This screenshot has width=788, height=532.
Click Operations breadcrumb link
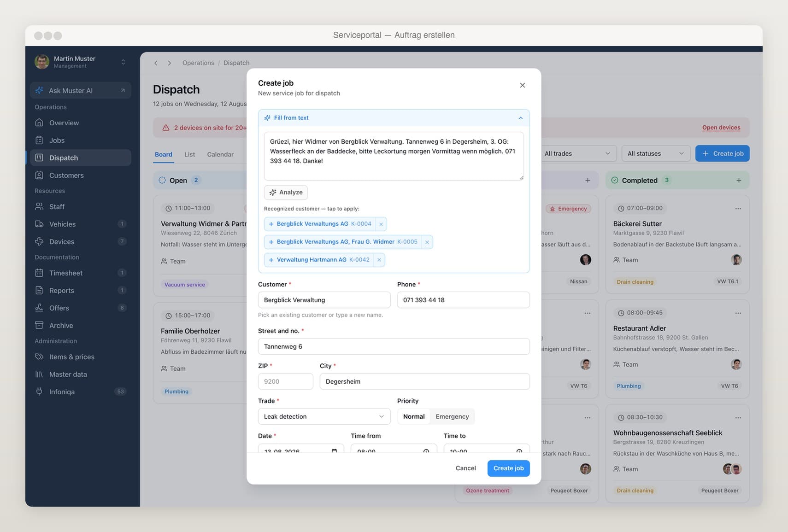click(198, 63)
